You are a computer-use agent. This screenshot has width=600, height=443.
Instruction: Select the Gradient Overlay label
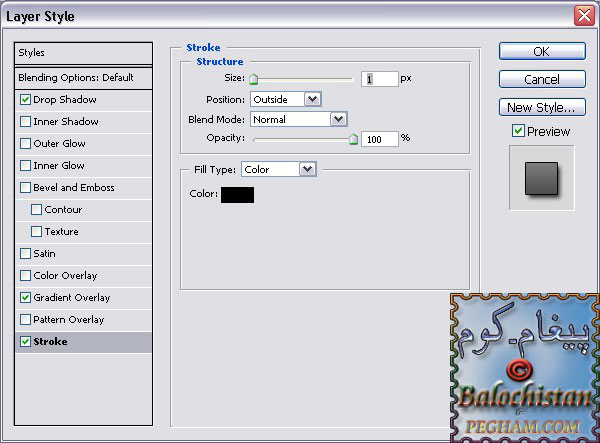pyautogui.click(x=72, y=298)
